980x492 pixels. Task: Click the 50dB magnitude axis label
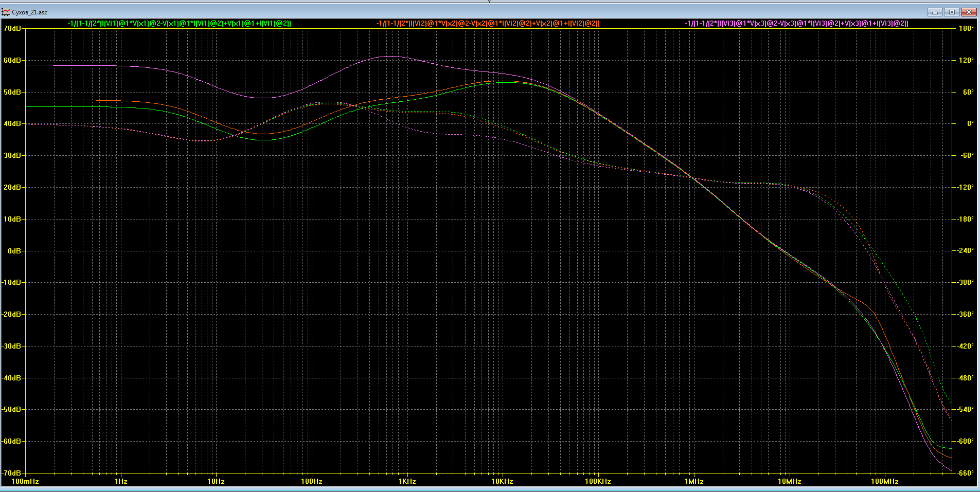tap(12, 92)
